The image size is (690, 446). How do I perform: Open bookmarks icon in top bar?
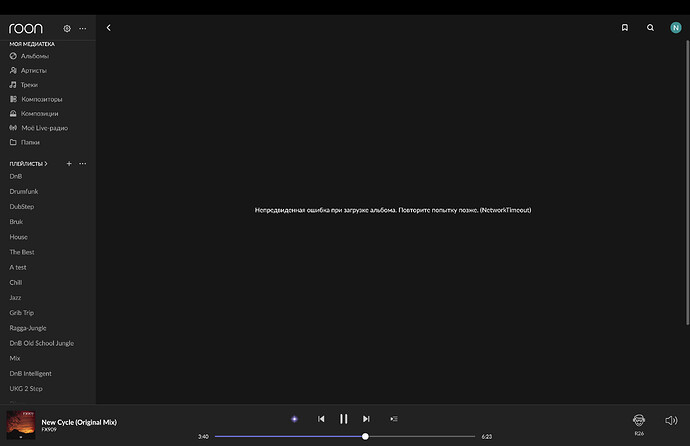point(624,28)
